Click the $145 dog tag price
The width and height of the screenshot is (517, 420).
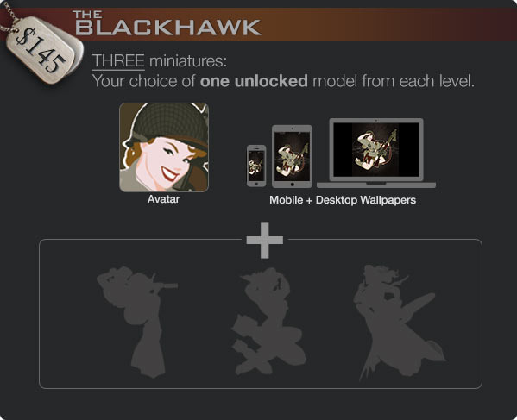coord(41,50)
